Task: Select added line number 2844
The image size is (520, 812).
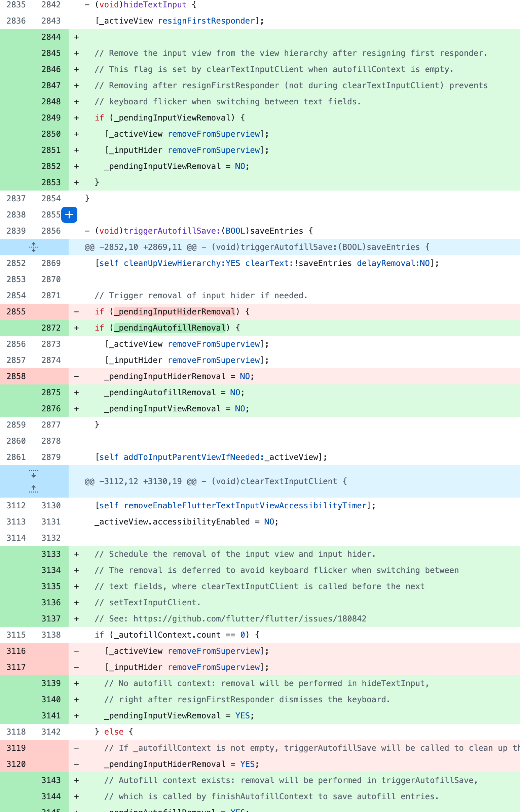Action: [x=51, y=37]
